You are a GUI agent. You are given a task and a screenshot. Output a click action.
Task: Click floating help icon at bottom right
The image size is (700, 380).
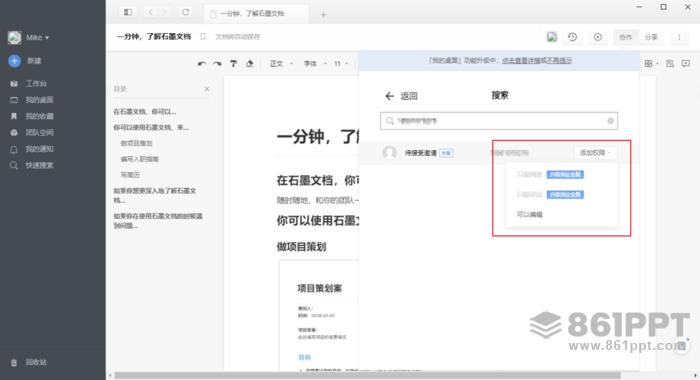[x=682, y=346]
